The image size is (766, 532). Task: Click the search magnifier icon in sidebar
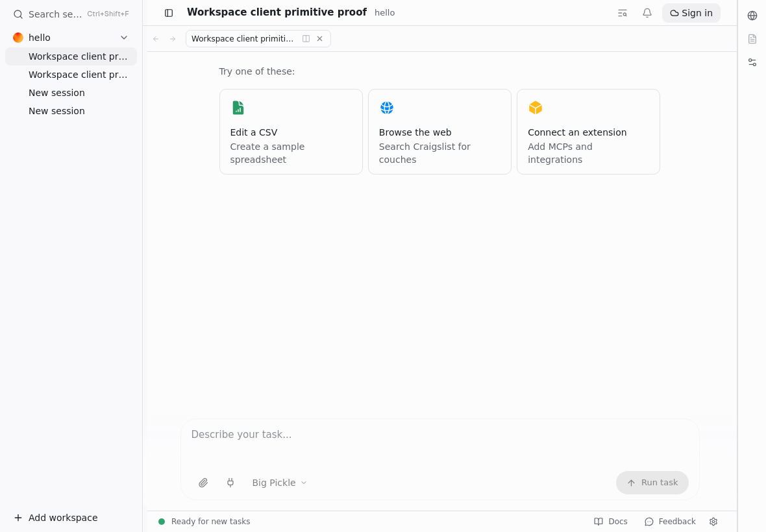[x=18, y=14]
